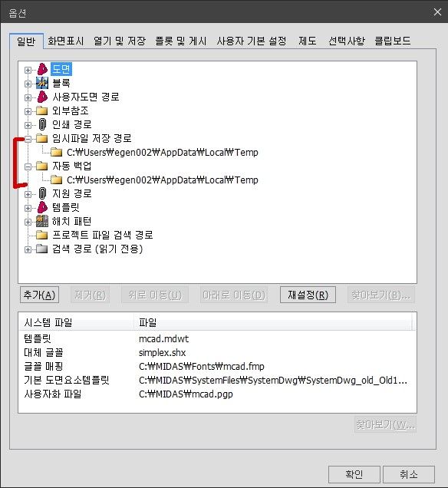
Task: Switch to the 화면표시 tab
Action: (66, 41)
